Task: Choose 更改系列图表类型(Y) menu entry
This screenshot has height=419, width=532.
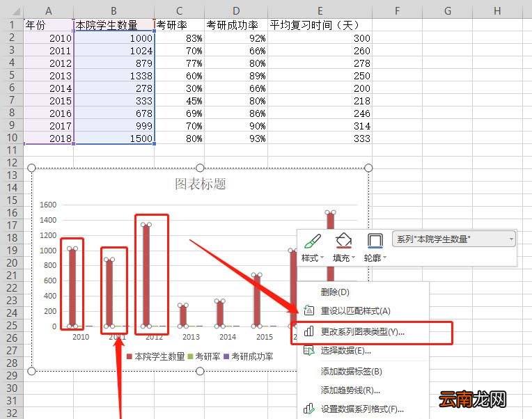Action: [x=362, y=332]
